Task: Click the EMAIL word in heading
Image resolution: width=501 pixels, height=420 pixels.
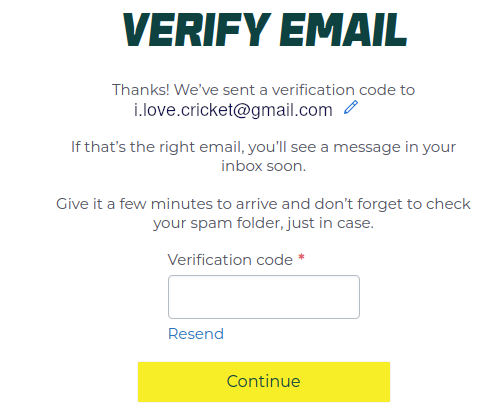Action: coord(344,29)
